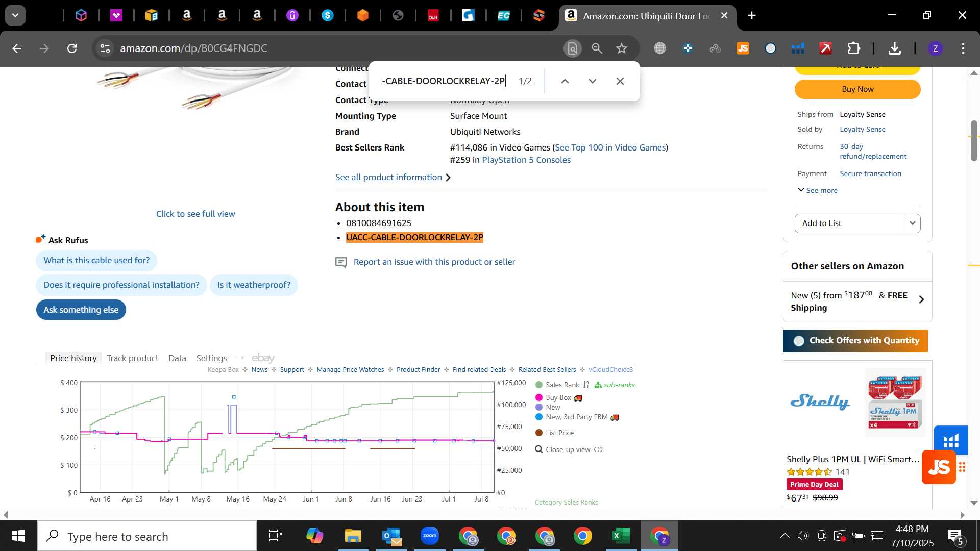Open See all product information link
The image size is (980, 551).
tap(393, 178)
